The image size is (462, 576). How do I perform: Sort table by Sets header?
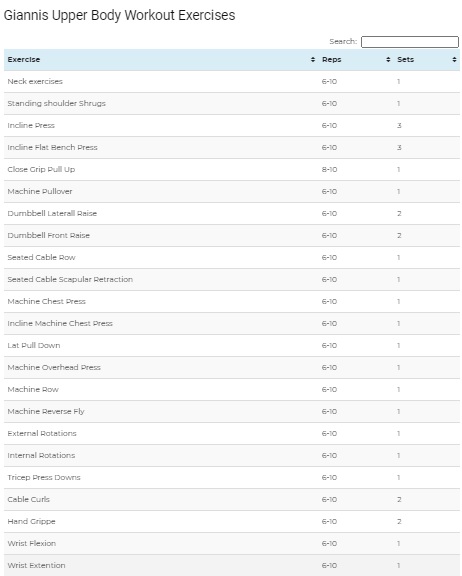(x=427, y=60)
